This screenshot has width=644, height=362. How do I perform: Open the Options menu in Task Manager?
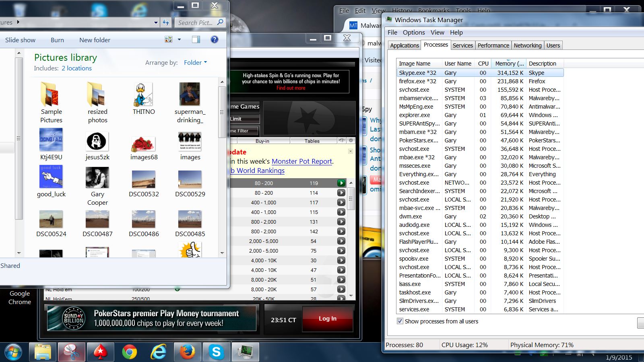413,33
